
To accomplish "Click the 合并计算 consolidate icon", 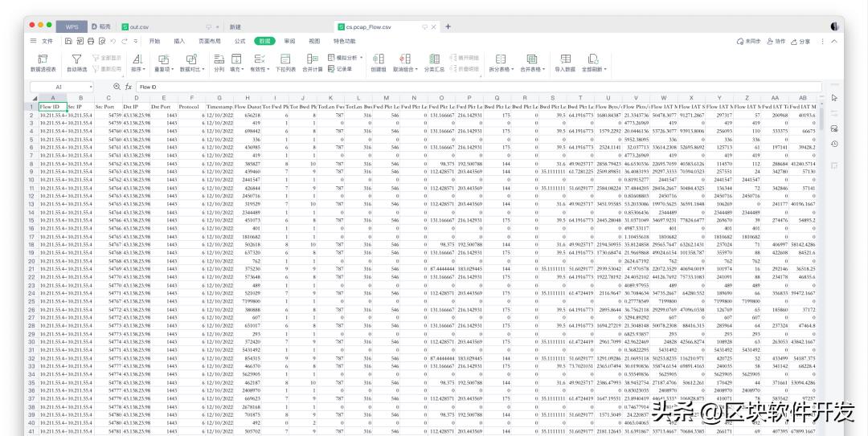I will [x=312, y=59].
